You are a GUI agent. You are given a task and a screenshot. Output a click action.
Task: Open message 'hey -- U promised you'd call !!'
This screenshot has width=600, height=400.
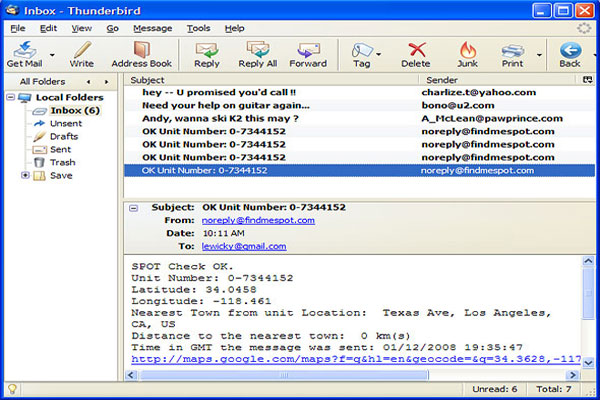click(219, 92)
